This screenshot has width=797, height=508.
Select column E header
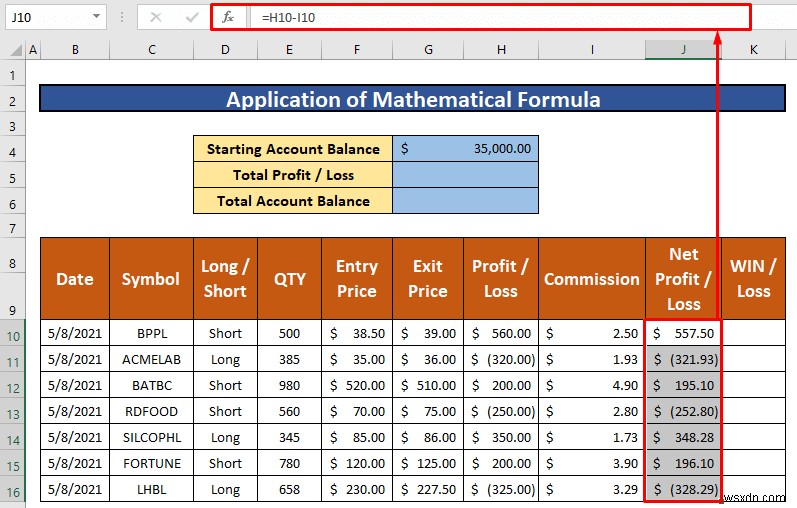point(289,50)
